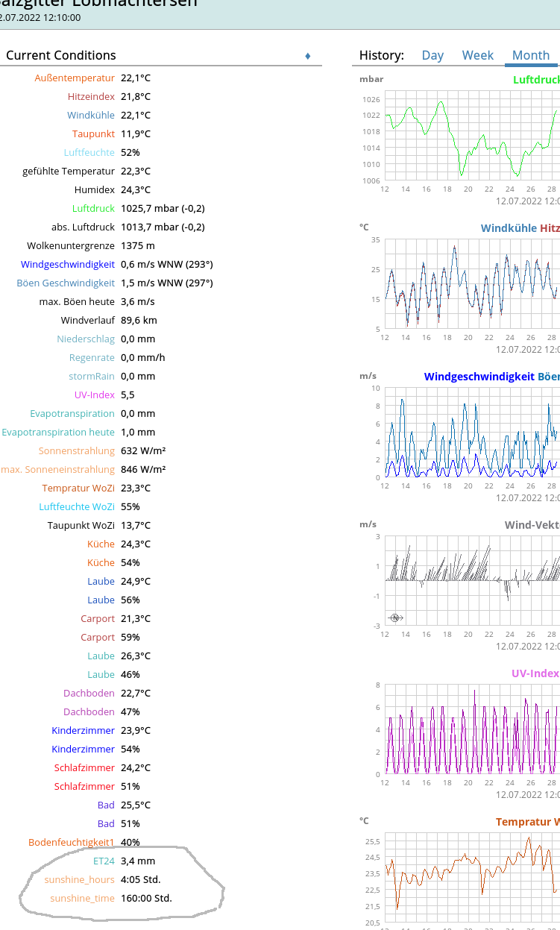The image size is (560, 930).
Task: Click the stormRain label
Action: tap(92, 376)
